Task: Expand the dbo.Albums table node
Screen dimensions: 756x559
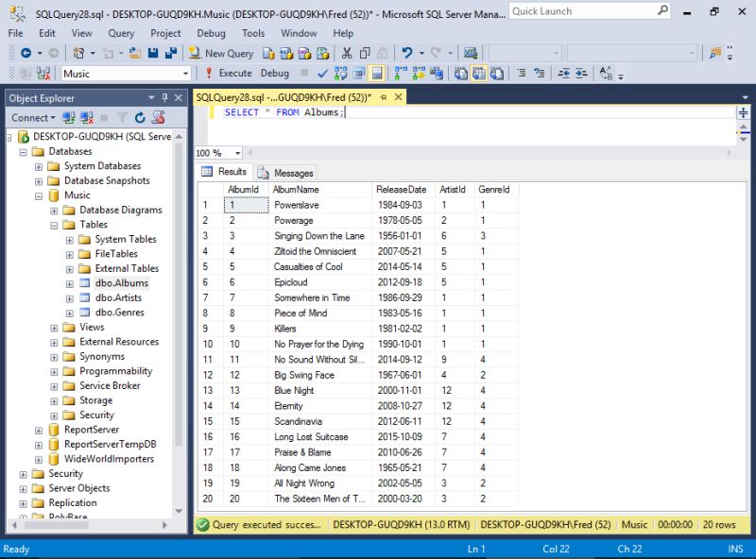Action: click(x=69, y=284)
